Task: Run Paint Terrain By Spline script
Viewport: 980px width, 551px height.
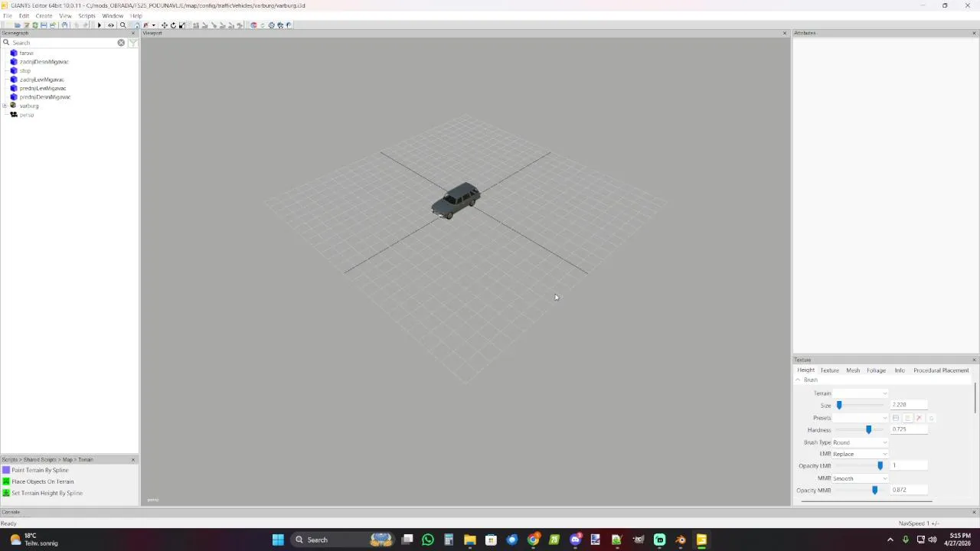Action: point(40,470)
